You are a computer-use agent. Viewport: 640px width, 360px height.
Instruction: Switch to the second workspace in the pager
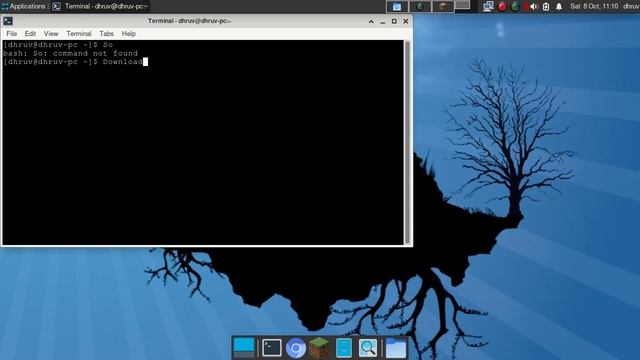pos(420,6)
